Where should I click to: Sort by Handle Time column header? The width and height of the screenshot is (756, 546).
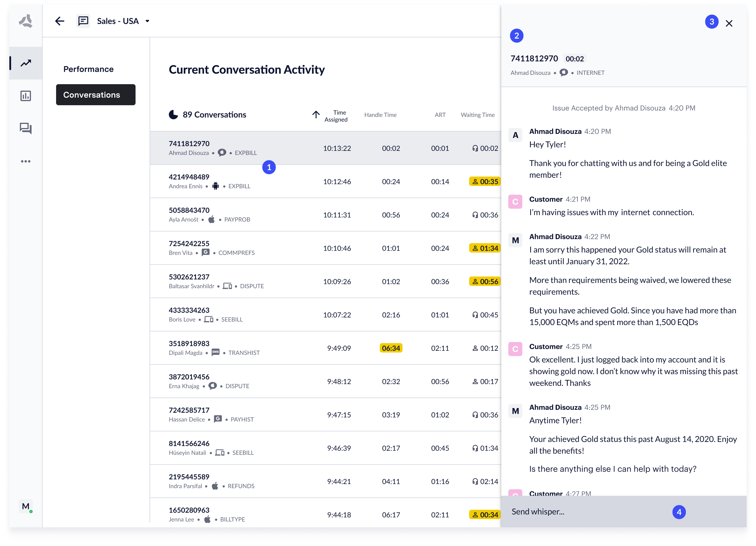(x=380, y=115)
